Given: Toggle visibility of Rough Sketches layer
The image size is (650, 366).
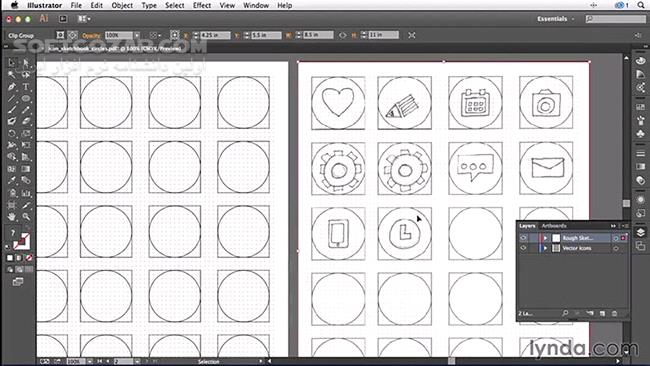Looking at the screenshot, I should (x=523, y=238).
